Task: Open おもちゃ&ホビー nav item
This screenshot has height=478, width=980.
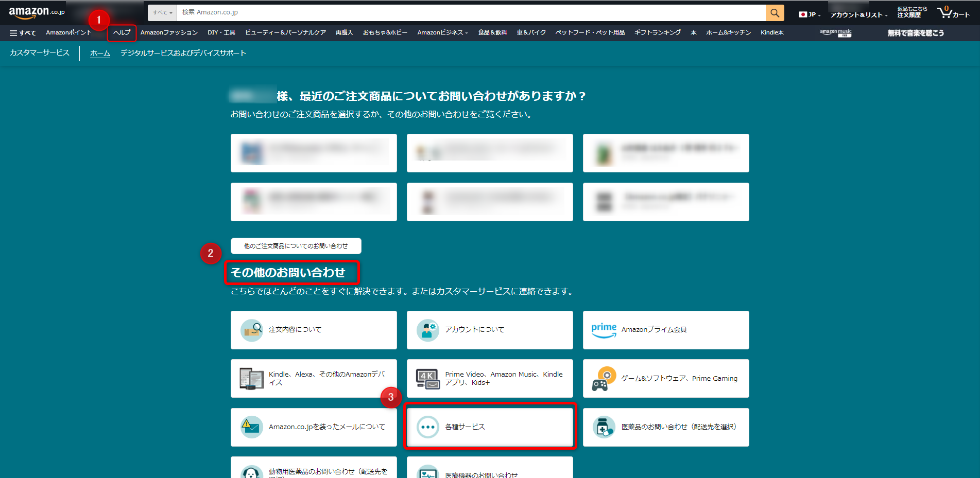Action: (385, 33)
